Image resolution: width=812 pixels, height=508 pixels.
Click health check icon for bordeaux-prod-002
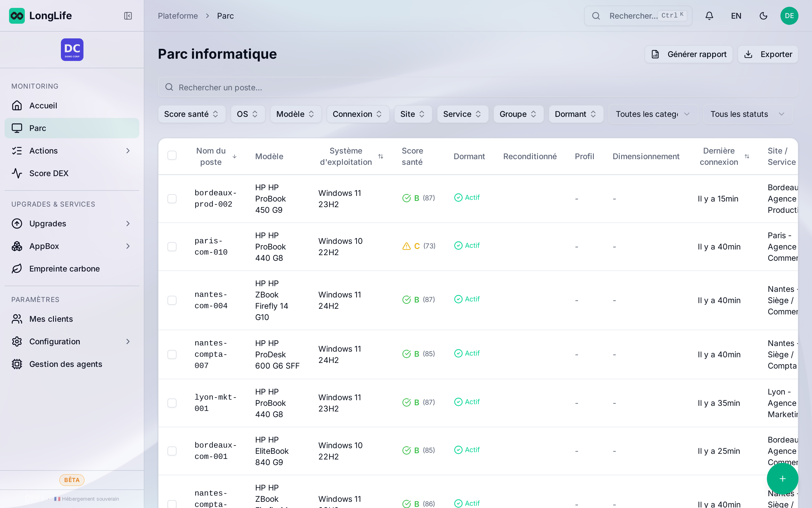(x=406, y=198)
